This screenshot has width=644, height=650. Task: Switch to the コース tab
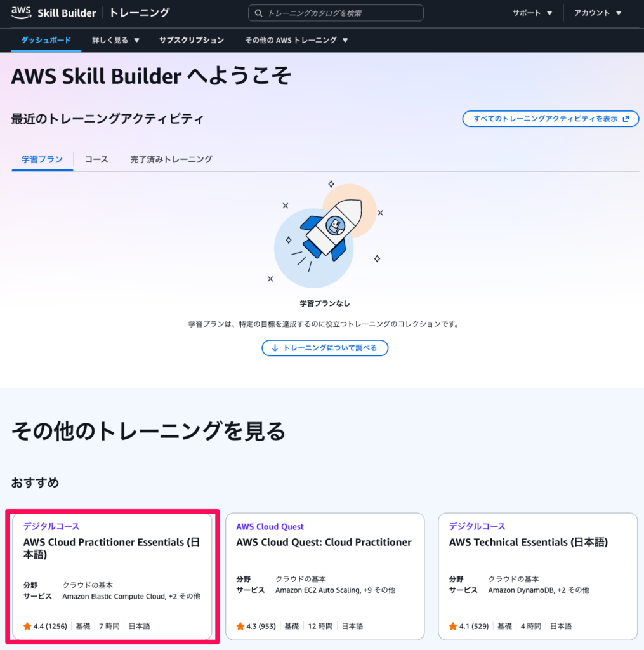[96, 159]
